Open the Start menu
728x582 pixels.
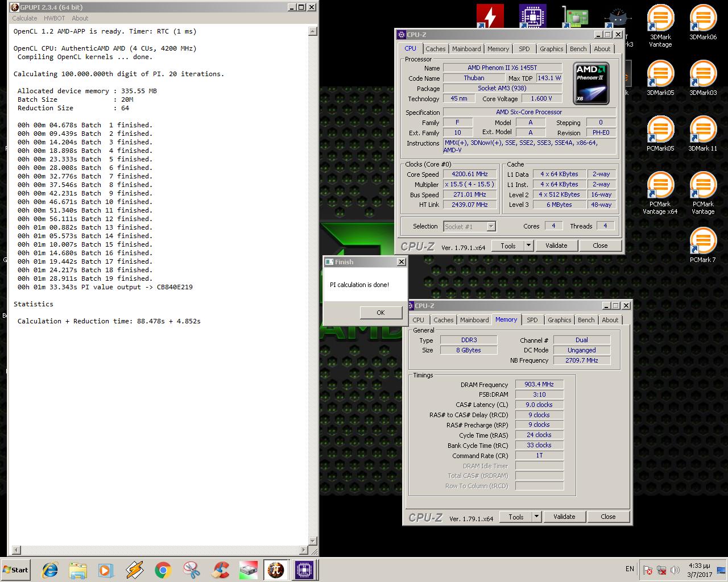click(15, 570)
